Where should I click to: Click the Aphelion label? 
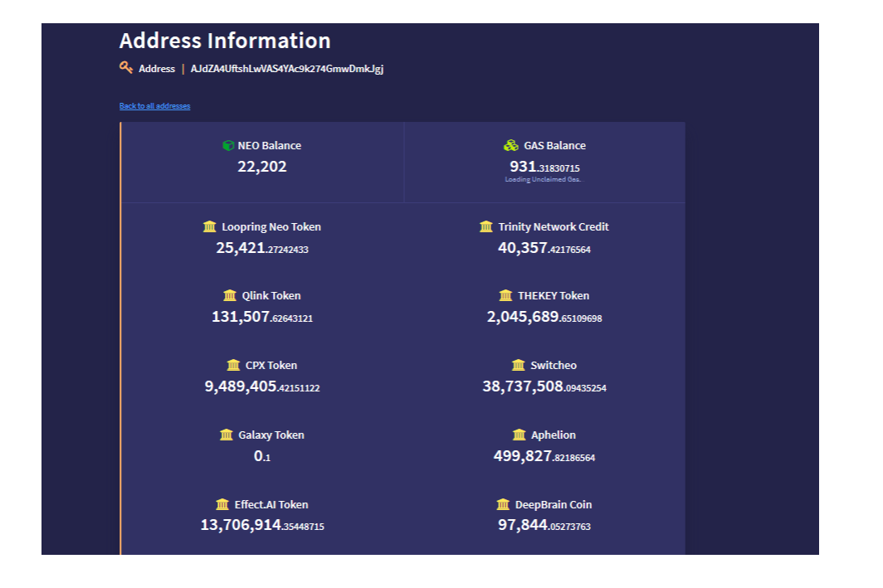pos(554,435)
